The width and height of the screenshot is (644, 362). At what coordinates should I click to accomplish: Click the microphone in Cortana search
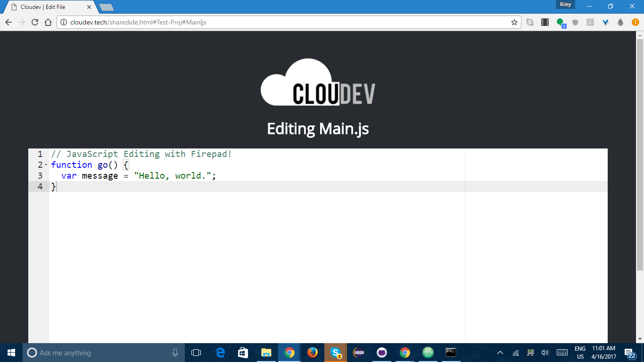click(x=175, y=353)
